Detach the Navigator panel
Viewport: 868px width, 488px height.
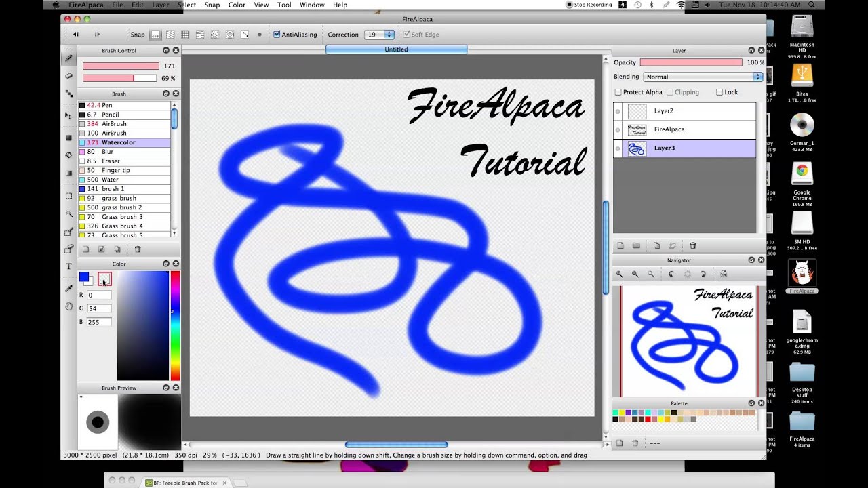[x=751, y=260]
